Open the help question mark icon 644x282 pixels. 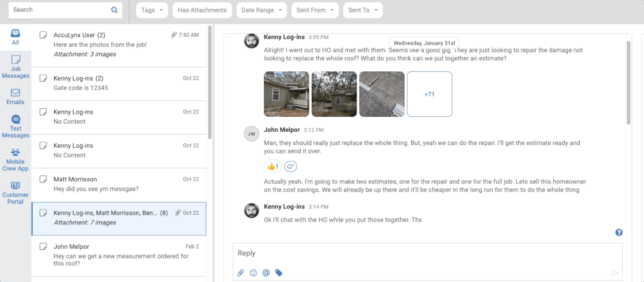tap(619, 233)
